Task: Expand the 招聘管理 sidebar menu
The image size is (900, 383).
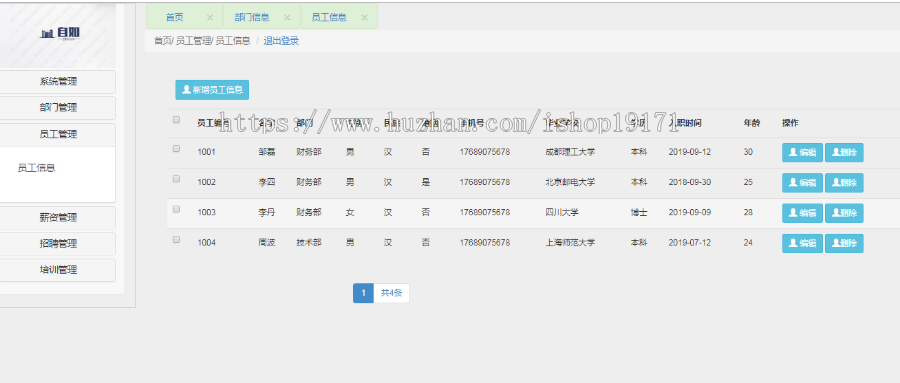Action: click(x=57, y=244)
